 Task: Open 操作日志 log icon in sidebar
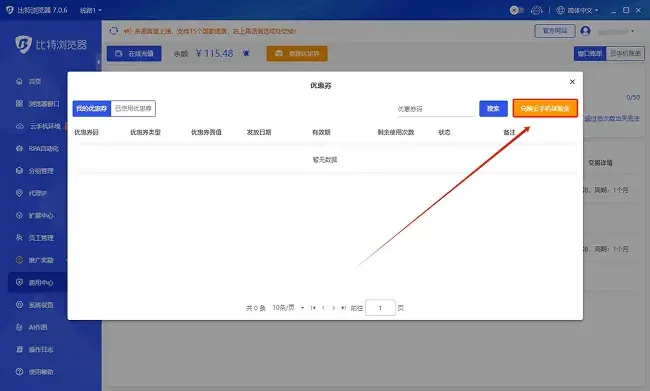pyautogui.click(x=19, y=350)
